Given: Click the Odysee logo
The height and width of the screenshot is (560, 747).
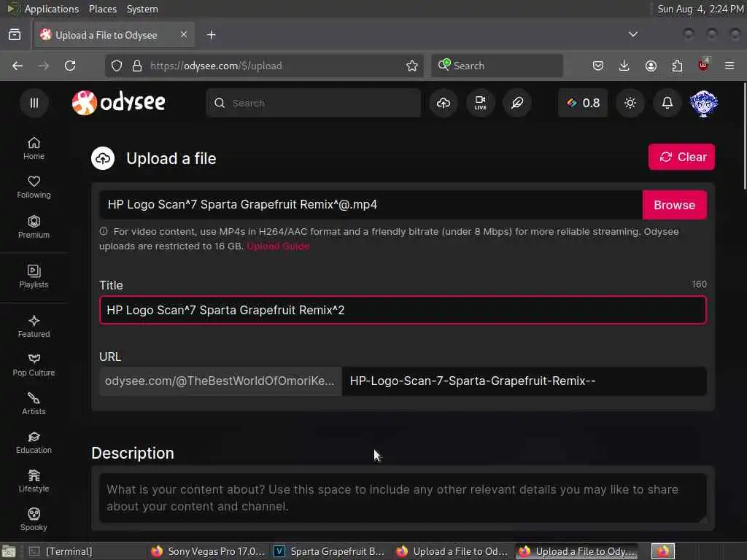Looking at the screenshot, I should (119, 103).
